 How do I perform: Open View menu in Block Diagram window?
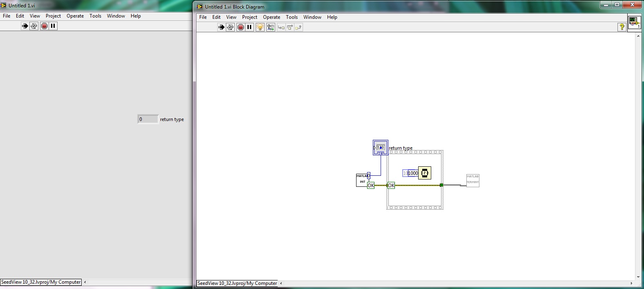(x=232, y=17)
